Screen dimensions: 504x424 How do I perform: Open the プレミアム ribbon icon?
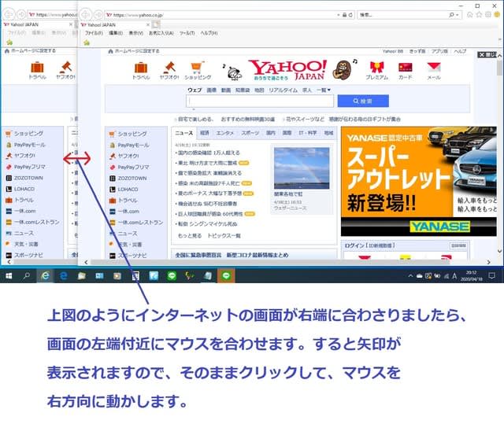coord(376,69)
